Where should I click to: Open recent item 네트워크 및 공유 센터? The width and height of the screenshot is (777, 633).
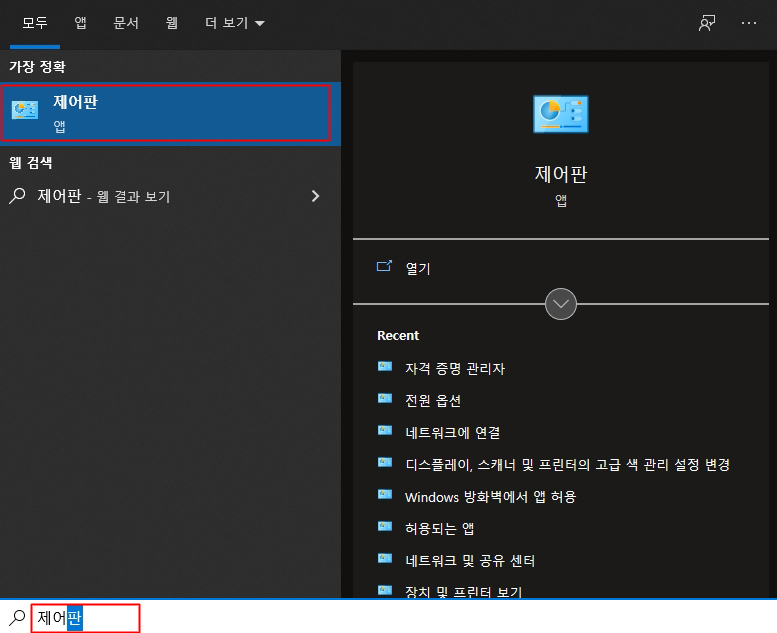[x=470, y=561]
